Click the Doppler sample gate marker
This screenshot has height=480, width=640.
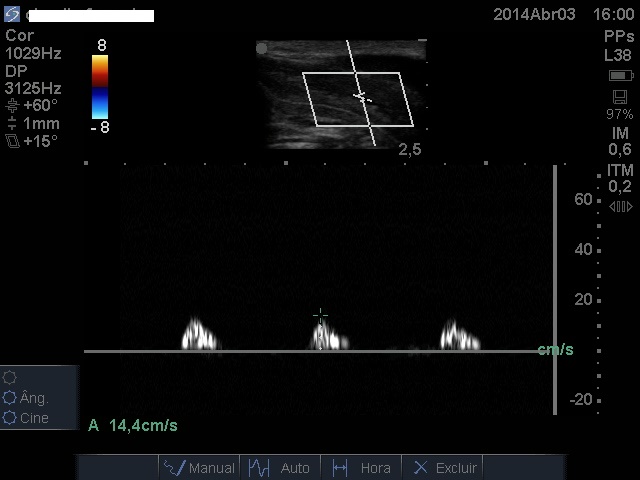(361, 97)
